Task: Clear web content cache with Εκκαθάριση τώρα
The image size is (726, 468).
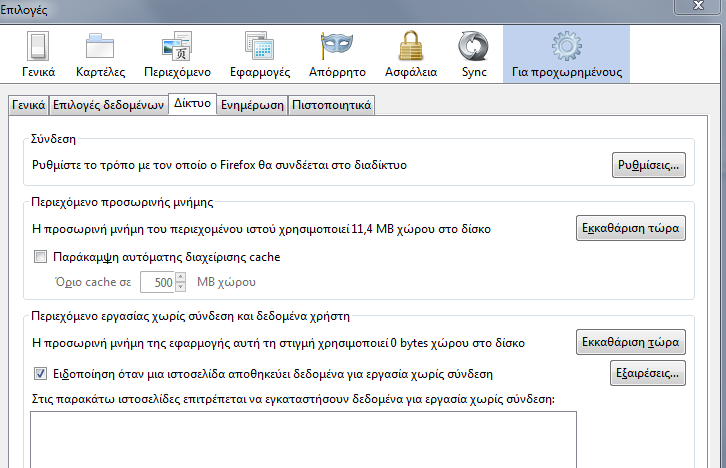Action: pos(631,228)
